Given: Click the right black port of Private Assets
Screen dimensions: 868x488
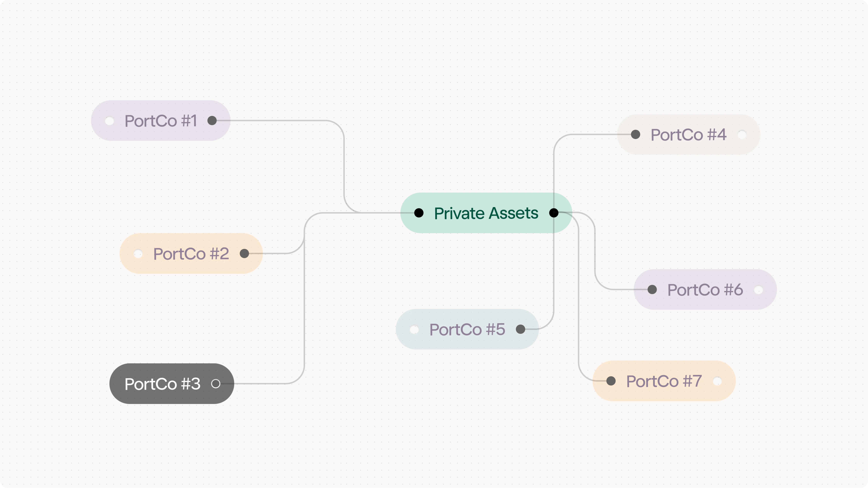Looking at the screenshot, I should (x=554, y=213).
